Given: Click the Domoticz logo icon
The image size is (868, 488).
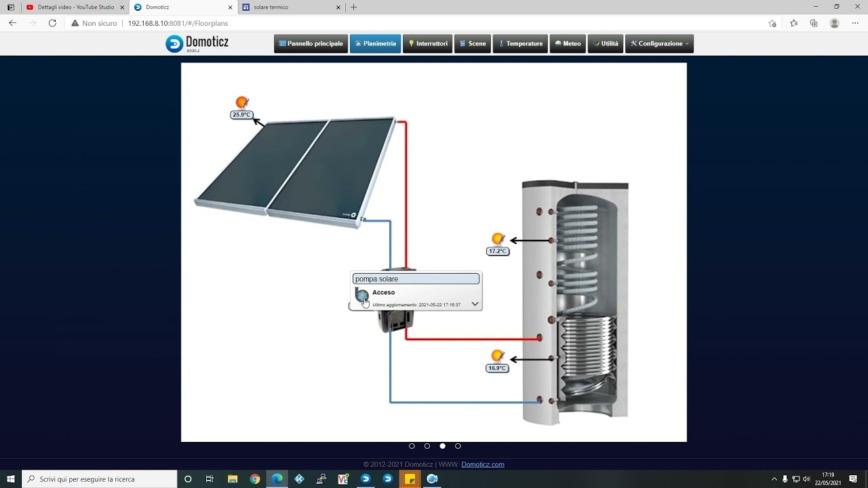Looking at the screenshot, I should tap(174, 44).
